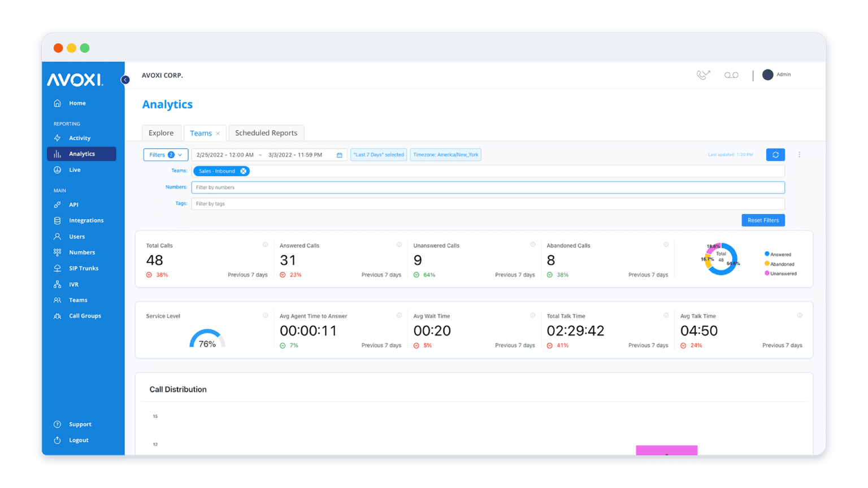
Task: Expand the Filters dropdown
Action: tap(165, 154)
